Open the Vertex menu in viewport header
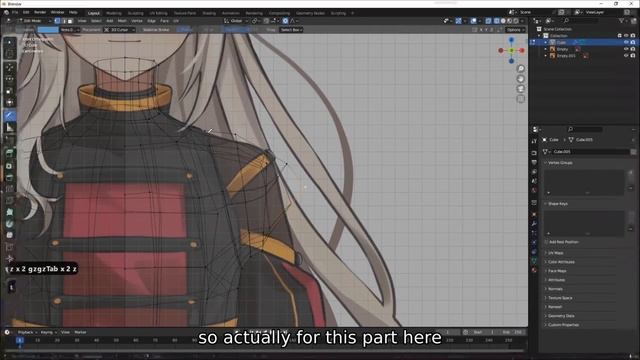640x360 pixels. pos(137,21)
